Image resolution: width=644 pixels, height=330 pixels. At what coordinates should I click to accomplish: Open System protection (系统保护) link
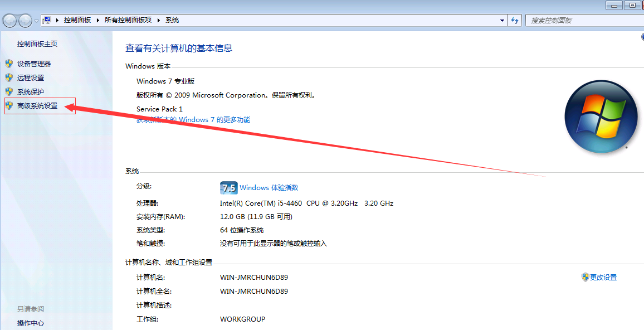pos(31,91)
